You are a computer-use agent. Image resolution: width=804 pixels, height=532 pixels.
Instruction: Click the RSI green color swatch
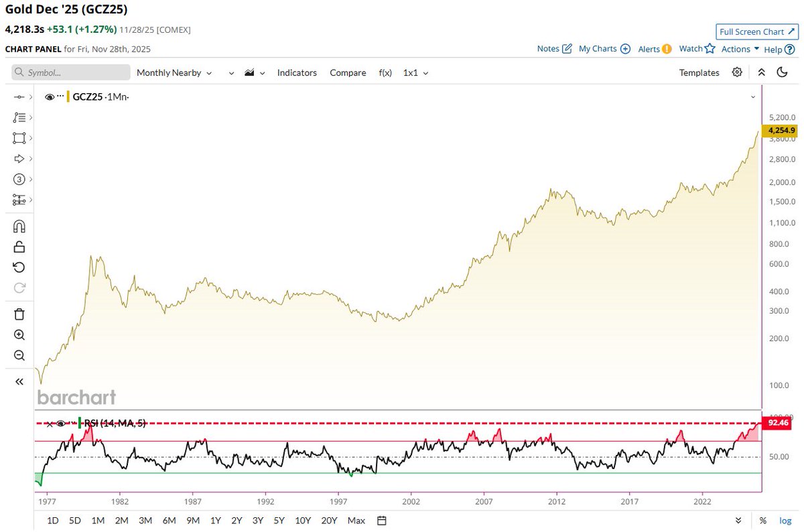coord(80,423)
